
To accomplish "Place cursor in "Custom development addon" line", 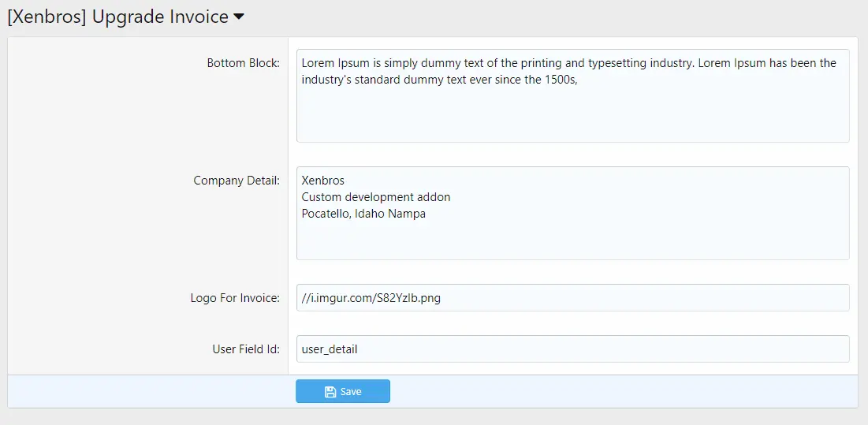I will [375, 197].
